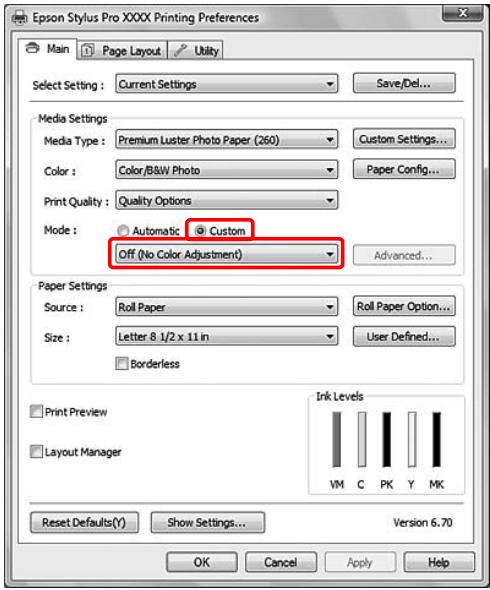Click the Apply button
Image resolution: width=490 pixels, height=590 pixels.
360,562
